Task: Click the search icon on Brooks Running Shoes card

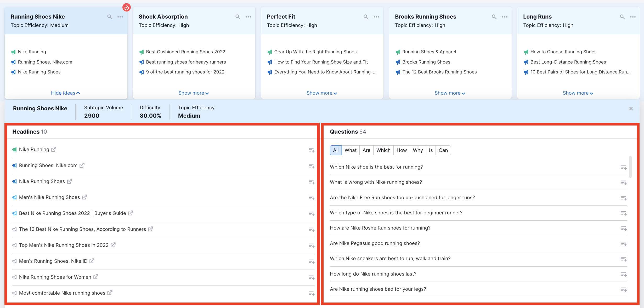Action: coord(494,16)
